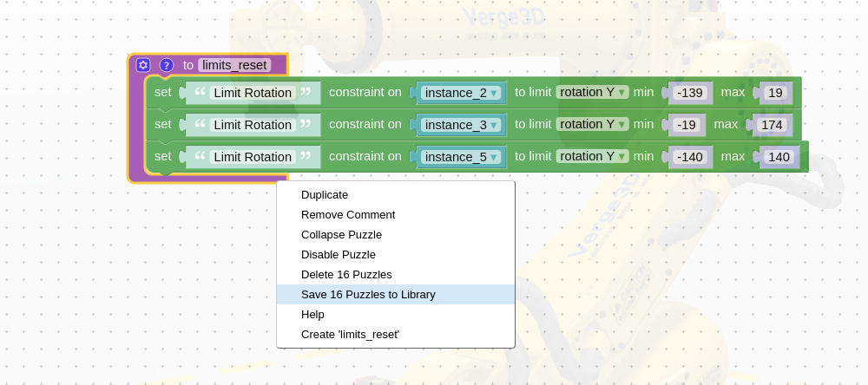This screenshot has height=385, width=868.
Task: Click the gear mutator icon on limits_reset
Action: click(x=143, y=65)
